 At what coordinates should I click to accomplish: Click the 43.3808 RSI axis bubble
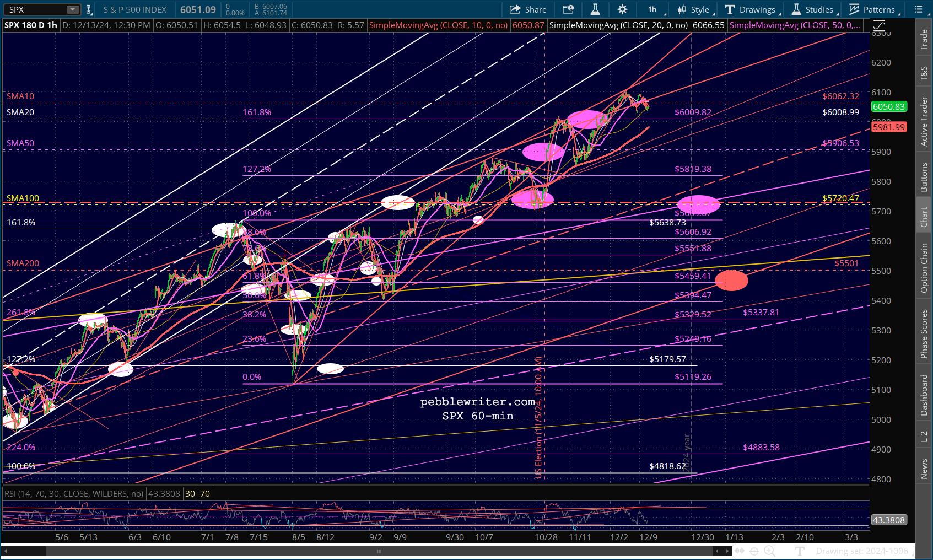pos(889,520)
